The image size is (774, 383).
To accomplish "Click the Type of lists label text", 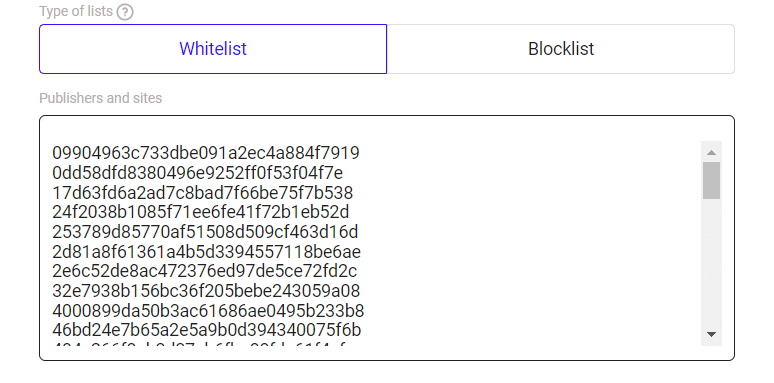I will pos(76,11).
